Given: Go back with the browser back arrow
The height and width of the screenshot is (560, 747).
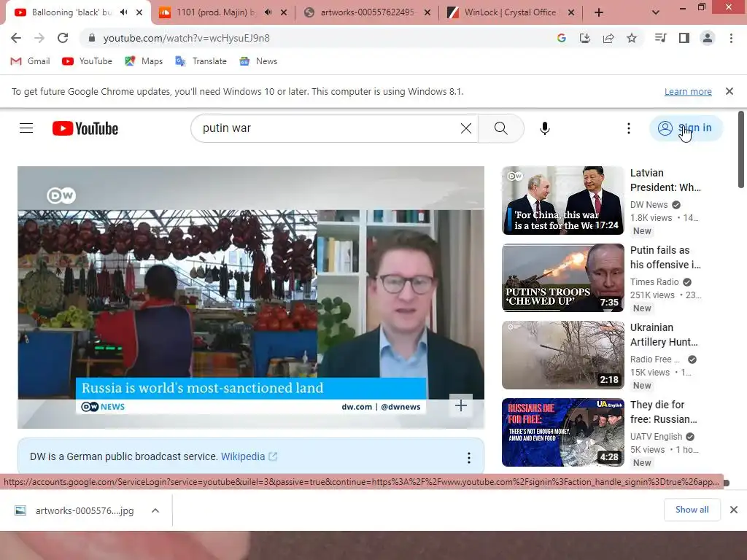Looking at the screenshot, I should coord(16,38).
